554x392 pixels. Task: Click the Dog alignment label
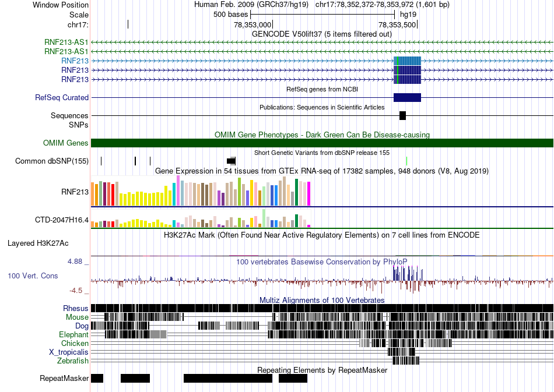(x=82, y=326)
